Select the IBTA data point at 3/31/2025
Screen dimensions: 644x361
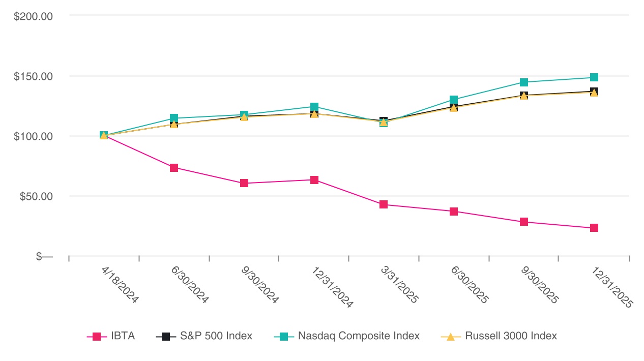click(x=384, y=204)
